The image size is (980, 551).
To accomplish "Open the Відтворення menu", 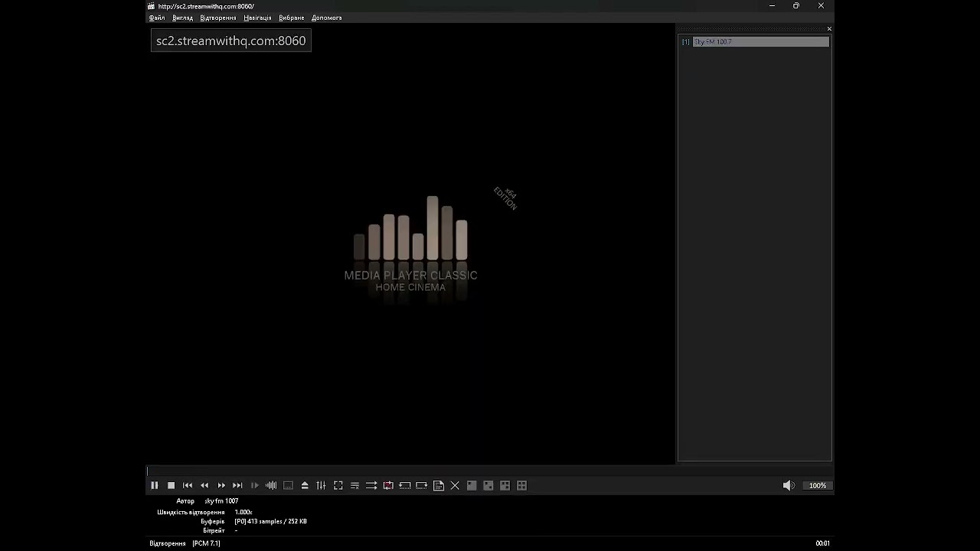I will 218,18.
